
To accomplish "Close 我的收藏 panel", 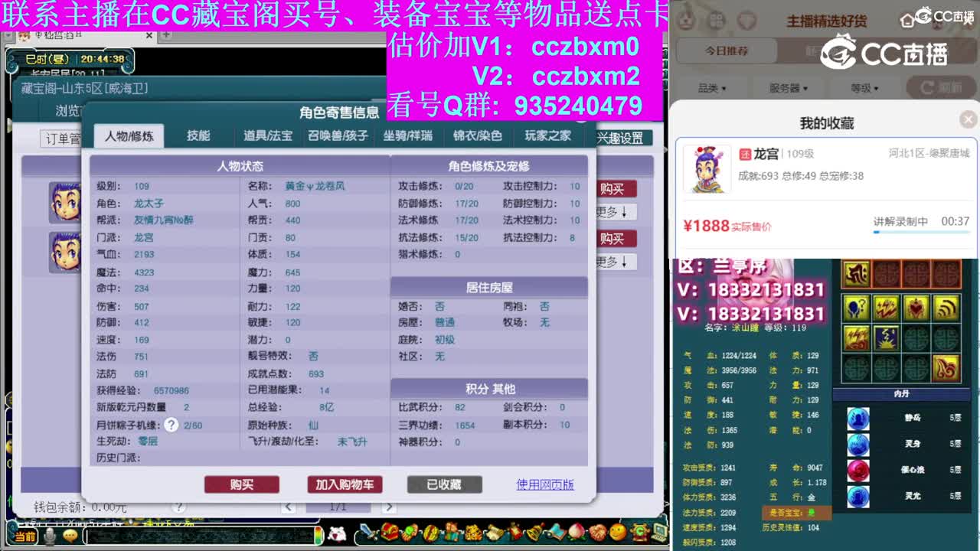I will pos(969,119).
